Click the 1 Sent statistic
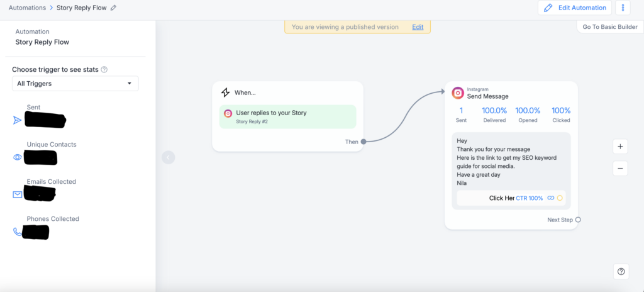This screenshot has width=644, height=292. 461,115
